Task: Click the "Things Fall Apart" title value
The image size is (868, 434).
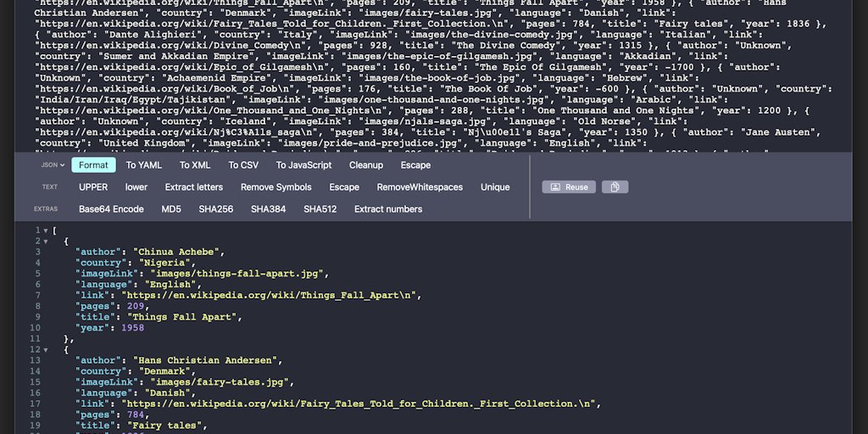Action: pos(181,317)
